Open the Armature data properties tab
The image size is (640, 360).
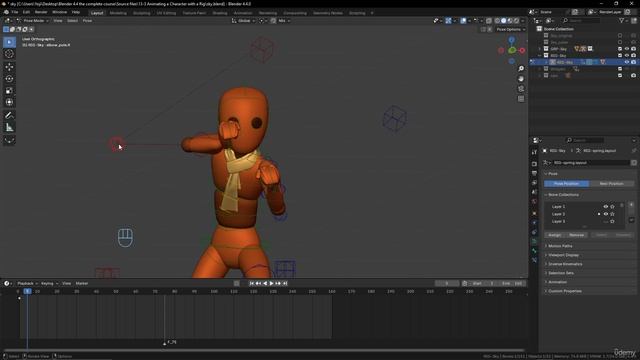click(x=534, y=241)
